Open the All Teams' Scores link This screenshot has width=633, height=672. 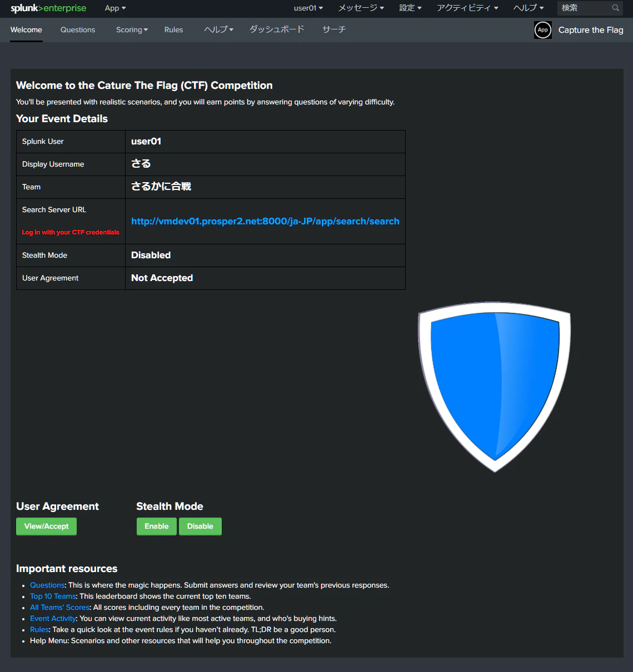point(59,608)
